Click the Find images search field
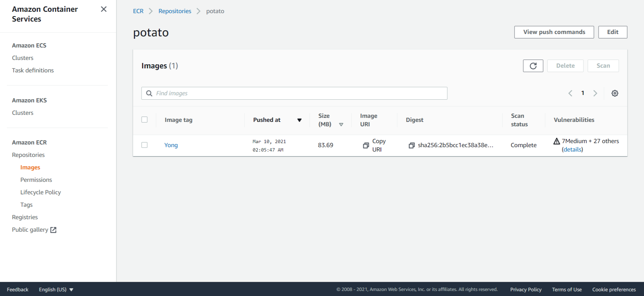Image resolution: width=644 pixels, height=296 pixels. (294, 93)
